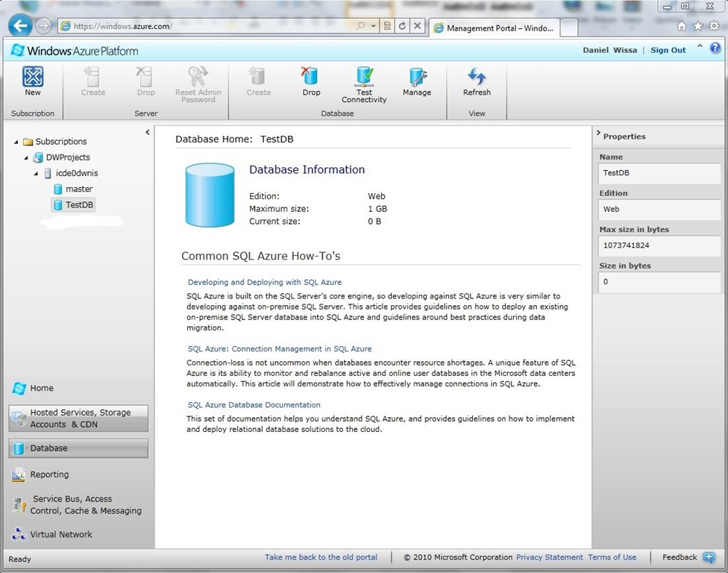Click the large database cylinder image
The width and height of the screenshot is (728, 573).
210,195
